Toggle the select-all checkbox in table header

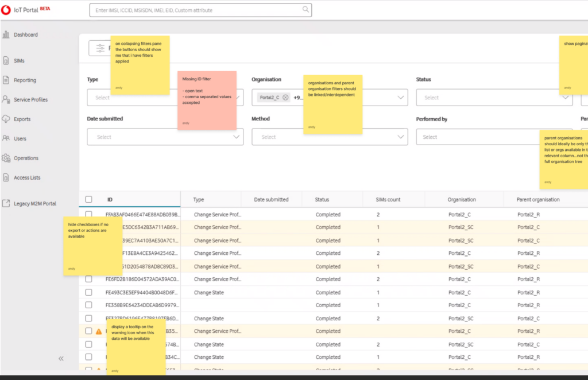pyautogui.click(x=88, y=199)
